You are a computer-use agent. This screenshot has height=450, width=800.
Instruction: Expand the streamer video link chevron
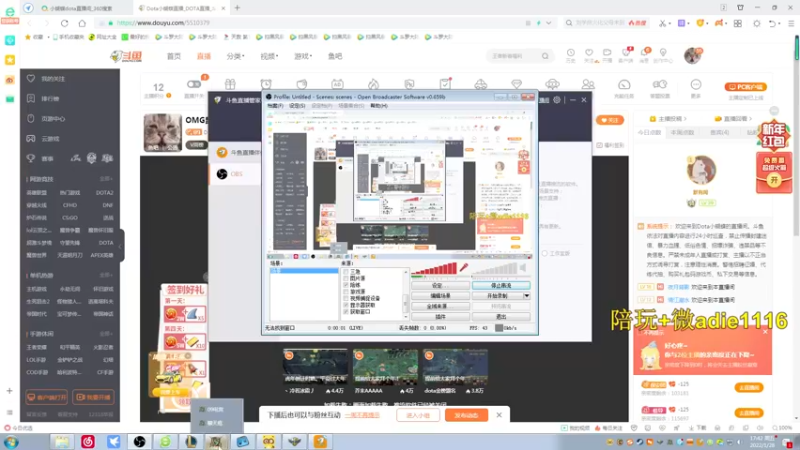(685, 119)
